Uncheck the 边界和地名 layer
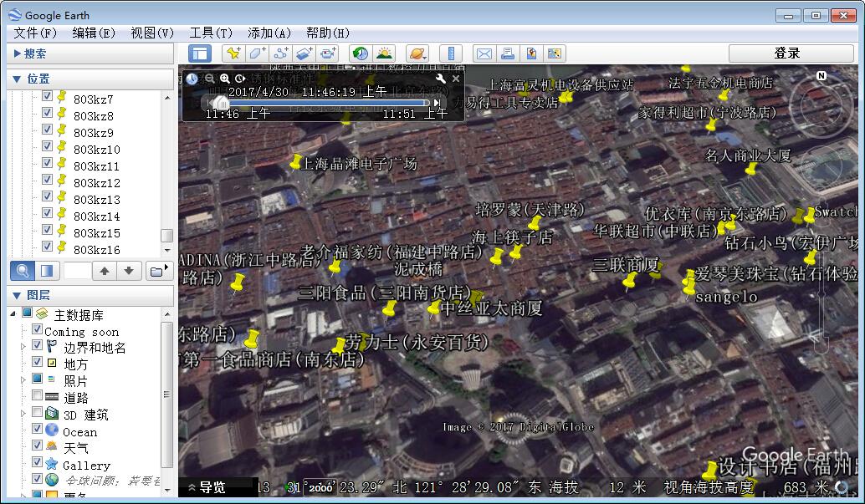865x504 pixels. tap(37, 345)
